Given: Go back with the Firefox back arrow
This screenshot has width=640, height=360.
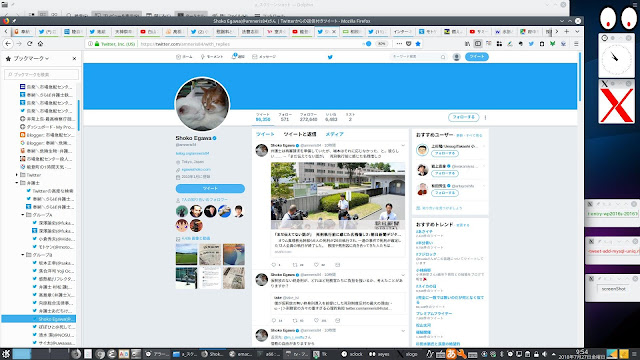Looking at the screenshot, I should click(x=8, y=44).
